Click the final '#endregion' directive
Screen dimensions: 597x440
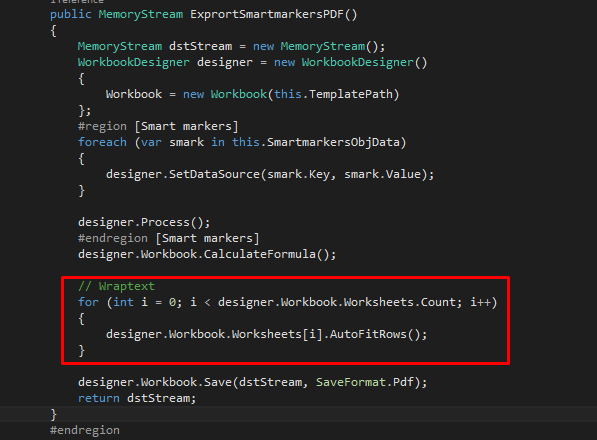85,430
